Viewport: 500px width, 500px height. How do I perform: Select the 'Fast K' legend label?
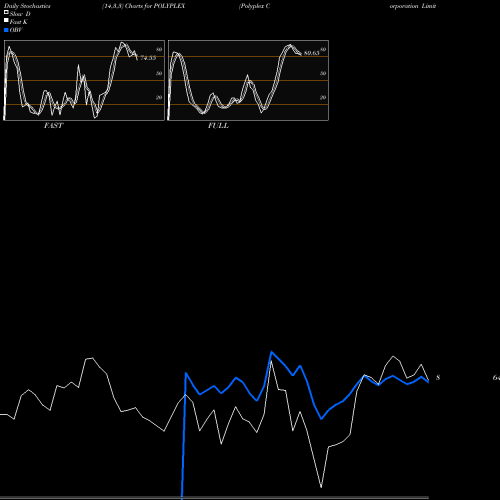pos(19,22)
